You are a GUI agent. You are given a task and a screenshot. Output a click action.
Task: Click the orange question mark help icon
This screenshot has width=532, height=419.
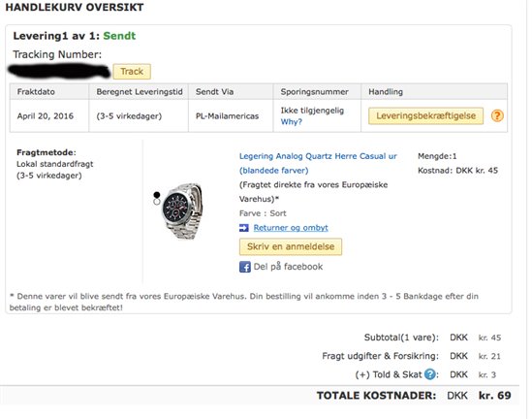(x=497, y=116)
